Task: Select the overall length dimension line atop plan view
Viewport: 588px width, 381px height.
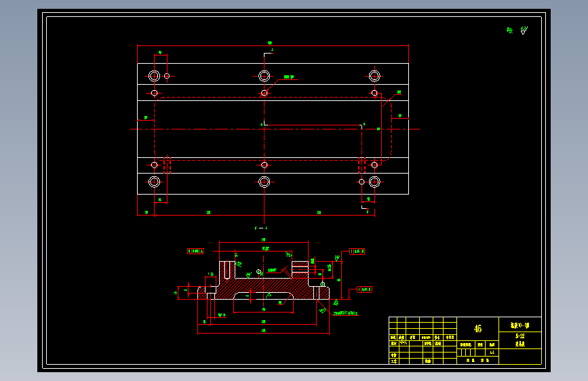Action: pos(273,45)
